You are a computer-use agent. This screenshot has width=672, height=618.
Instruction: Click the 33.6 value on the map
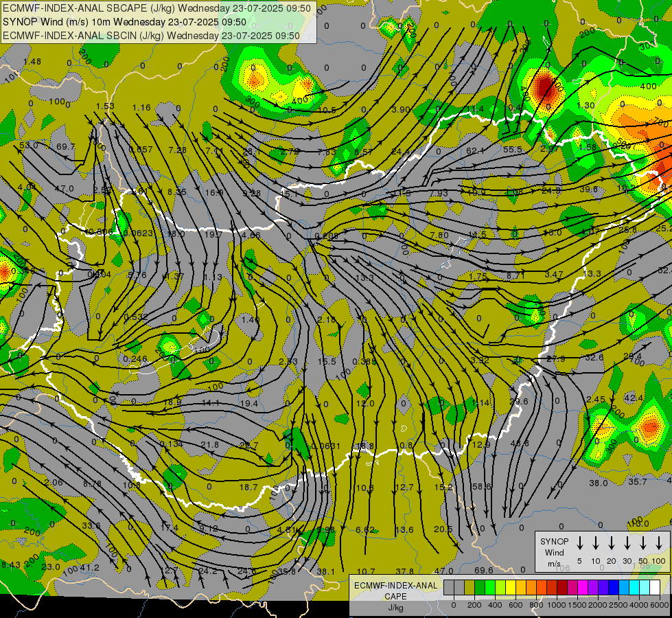(91, 526)
